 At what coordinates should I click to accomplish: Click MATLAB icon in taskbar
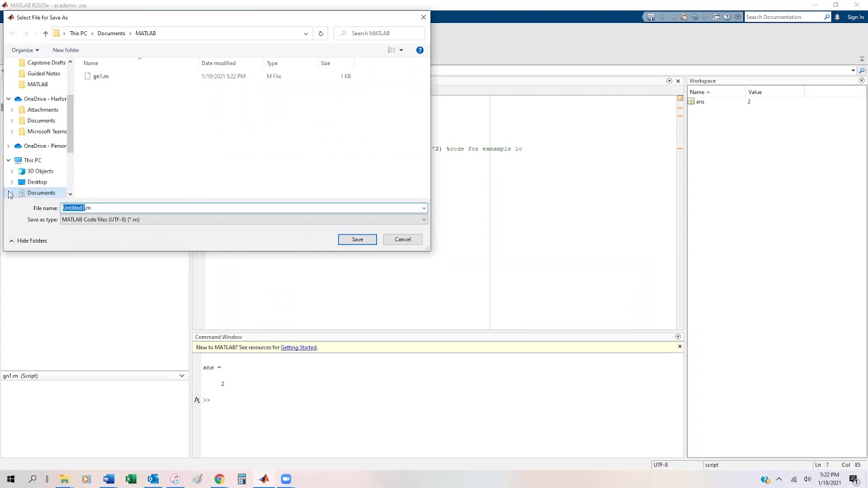264,479
